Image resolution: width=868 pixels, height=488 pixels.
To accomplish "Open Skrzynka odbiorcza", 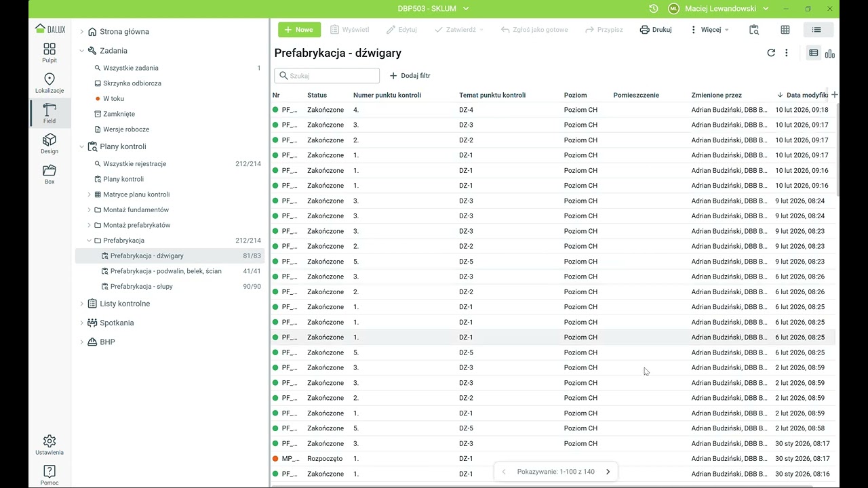I will 132,83.
